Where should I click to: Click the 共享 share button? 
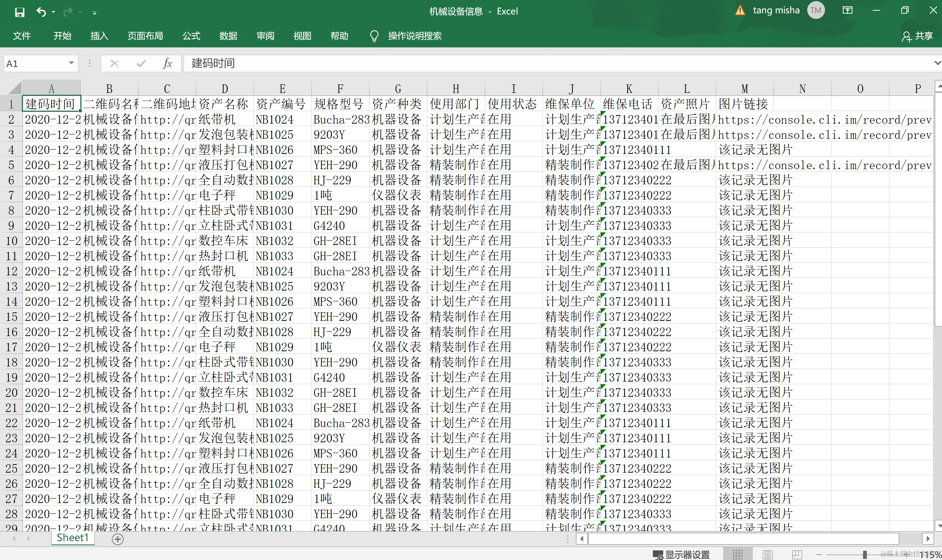(918, 36)
